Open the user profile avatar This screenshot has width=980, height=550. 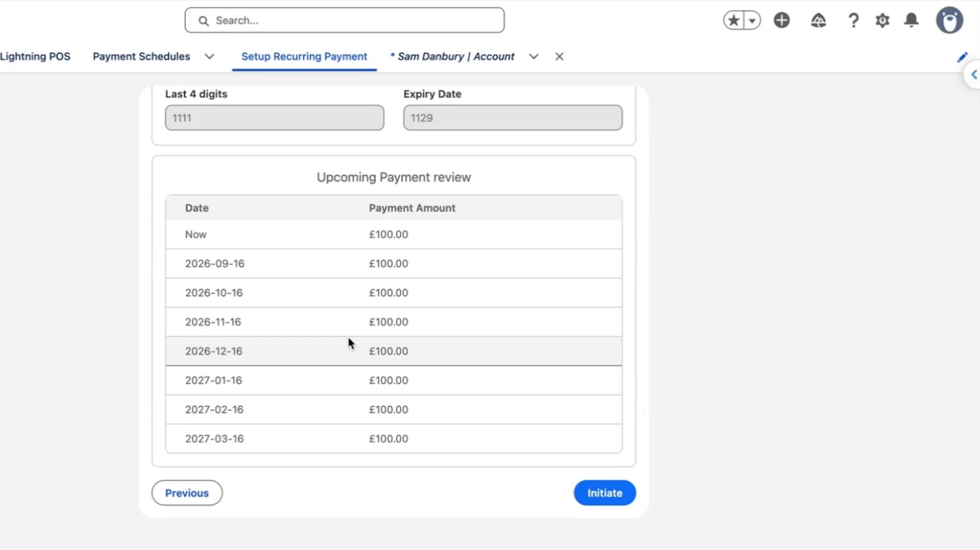[x=949, y=20]
